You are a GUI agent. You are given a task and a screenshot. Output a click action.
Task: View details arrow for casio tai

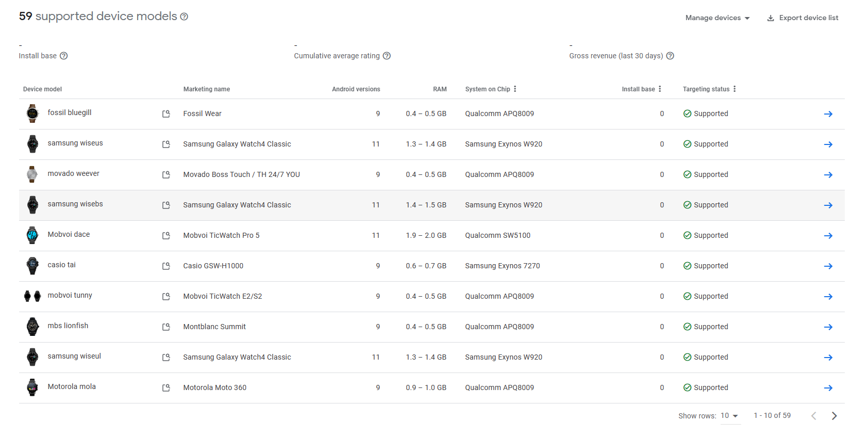pyautogui.click(x=828, y=266)
